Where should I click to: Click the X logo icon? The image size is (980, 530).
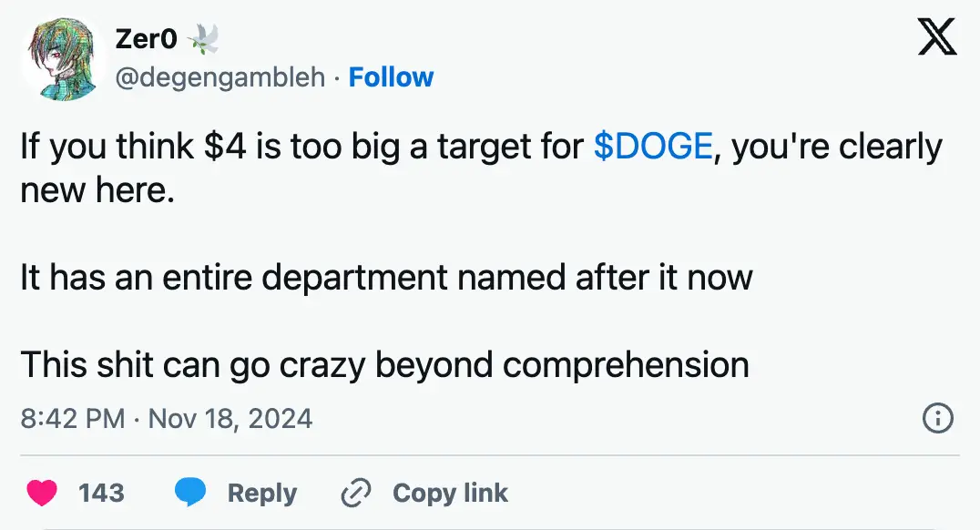pos(939,37)
